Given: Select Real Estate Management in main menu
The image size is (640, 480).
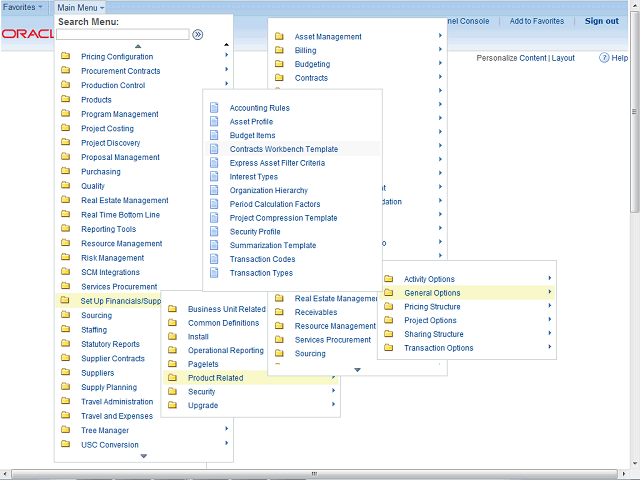Looking at the screenshot, I should (x=124, y=200).
